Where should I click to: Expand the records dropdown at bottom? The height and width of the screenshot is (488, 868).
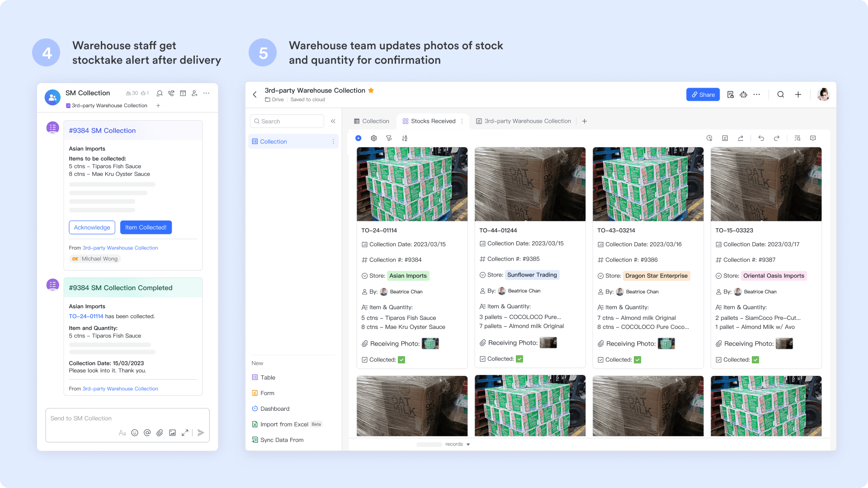pos(468,445)
